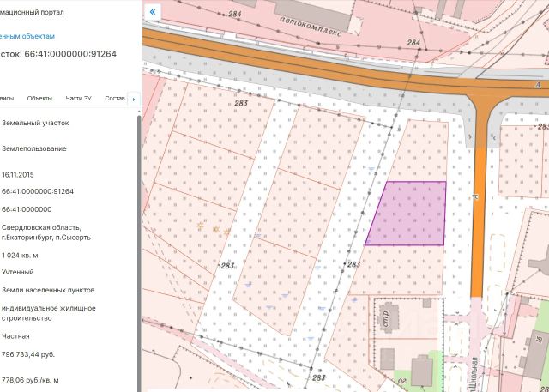Viewport: 549px width, 392px height.
Task: Collapse the side panel with double-chevron button
Action: pyautogui.click(x=153, y=12)
